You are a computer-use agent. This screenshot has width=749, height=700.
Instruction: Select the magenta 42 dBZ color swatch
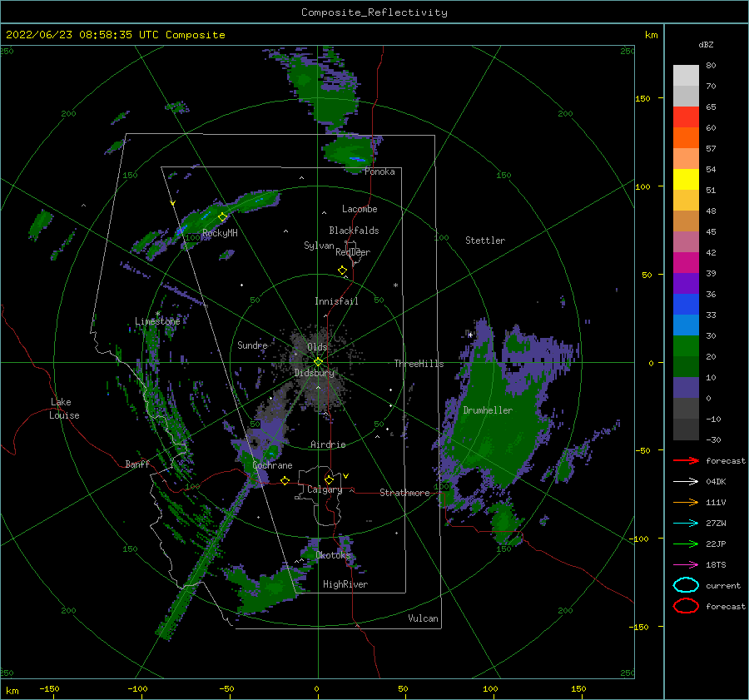click(686, 262)
